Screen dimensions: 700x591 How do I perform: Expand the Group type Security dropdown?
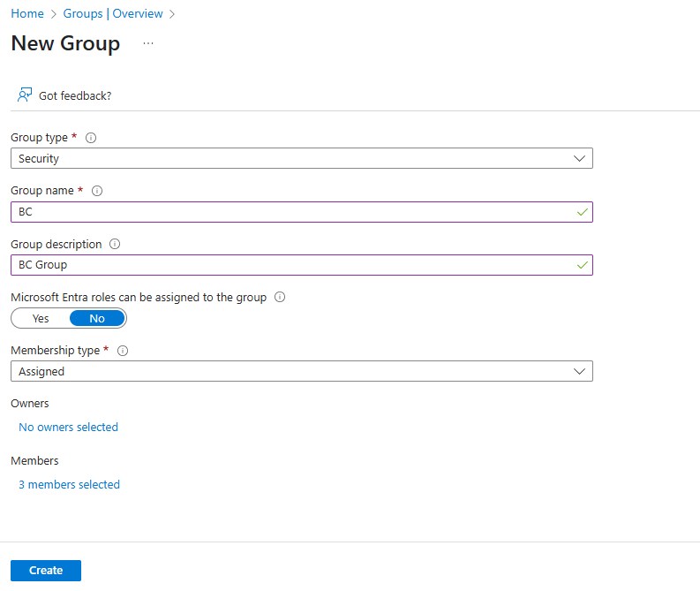point(302,158)
